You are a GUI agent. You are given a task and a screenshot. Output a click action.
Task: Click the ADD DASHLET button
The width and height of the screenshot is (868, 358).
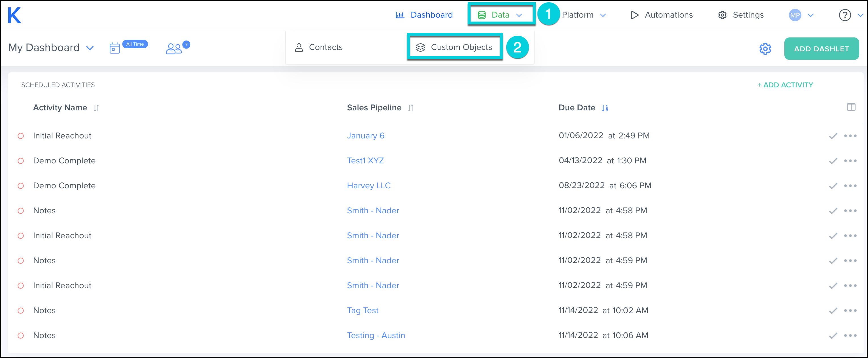[x=821, y=49]
